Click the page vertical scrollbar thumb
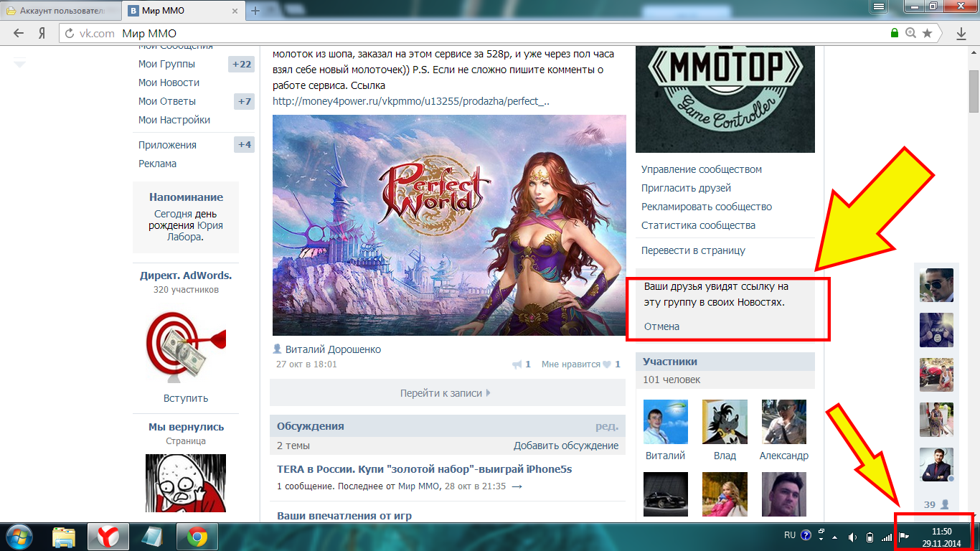Image resolution: width=980 pixels, height=551 pixels. click(x=974, y=91)
